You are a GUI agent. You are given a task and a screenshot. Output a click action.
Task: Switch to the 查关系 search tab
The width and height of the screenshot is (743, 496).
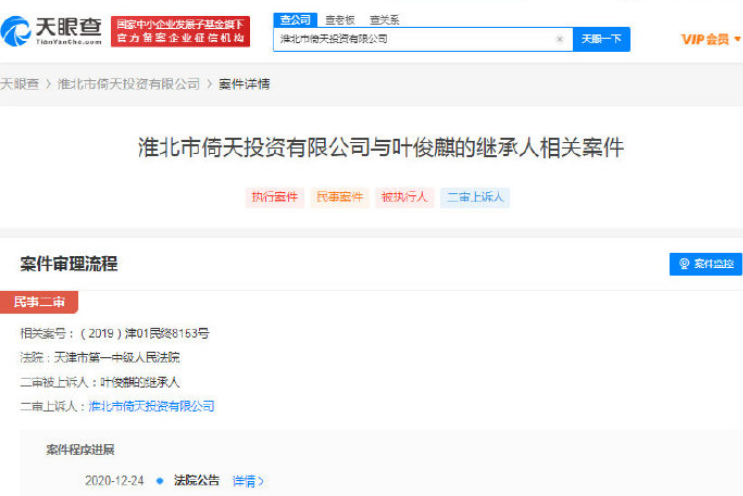coord(384,19)
